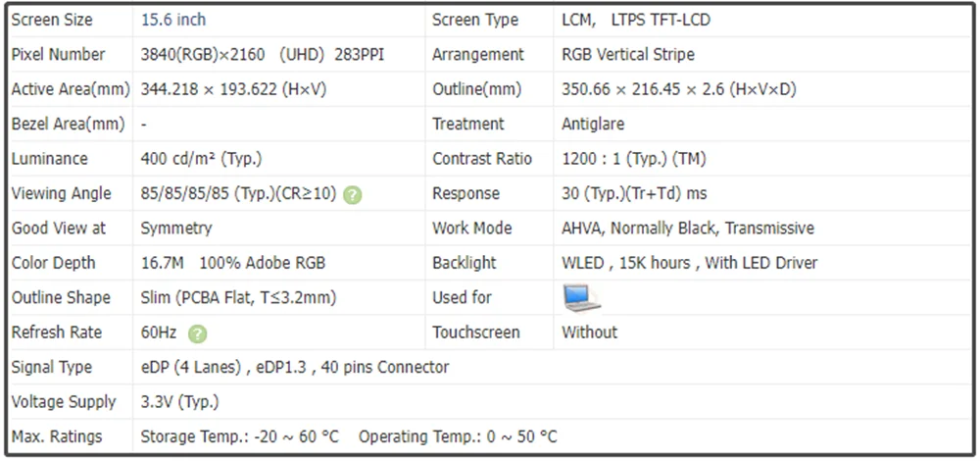Click the 15.6 inch screen size link
980x461 pixels.
173,20
